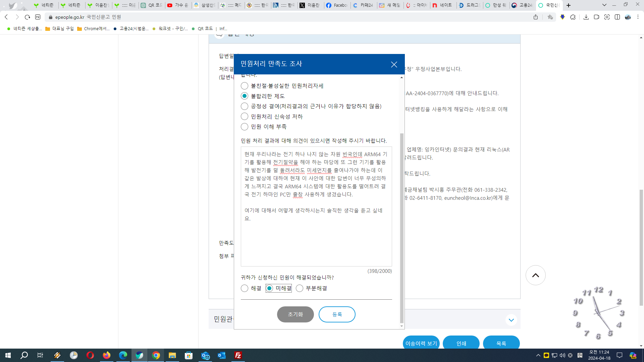644x362 pixels.
Task: Click the 인쇄 print button
Action: (461, 343)
